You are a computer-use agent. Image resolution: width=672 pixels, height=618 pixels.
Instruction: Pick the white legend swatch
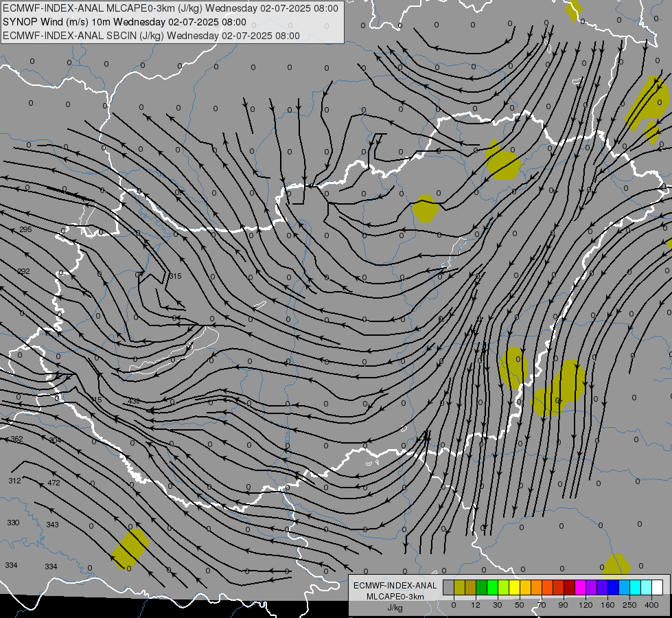pyautogui.click(x=658, y=587)
